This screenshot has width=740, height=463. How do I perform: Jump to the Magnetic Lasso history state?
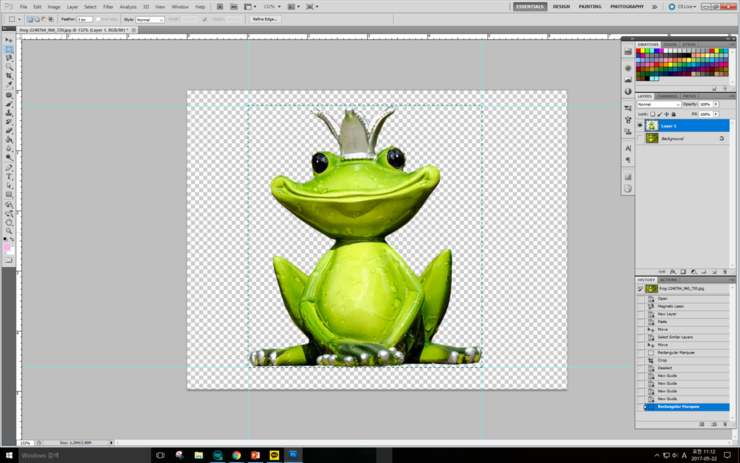click(x=670, y=306)
